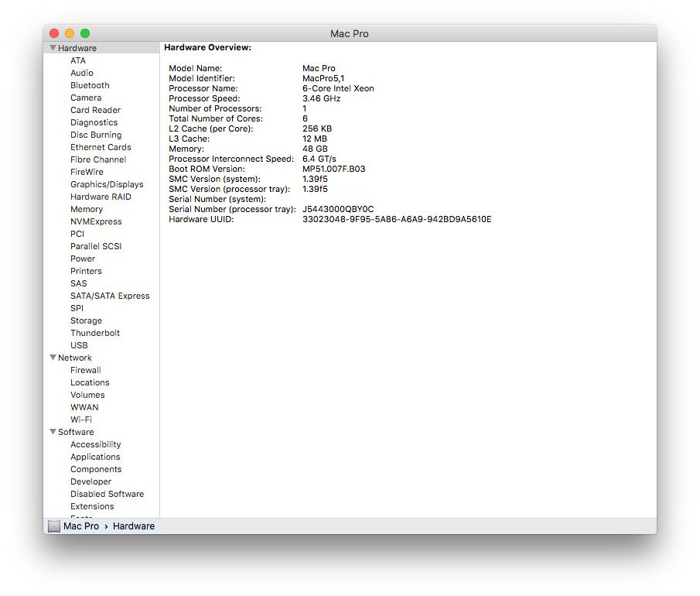Select the Network category label

[x=74, y=358]
